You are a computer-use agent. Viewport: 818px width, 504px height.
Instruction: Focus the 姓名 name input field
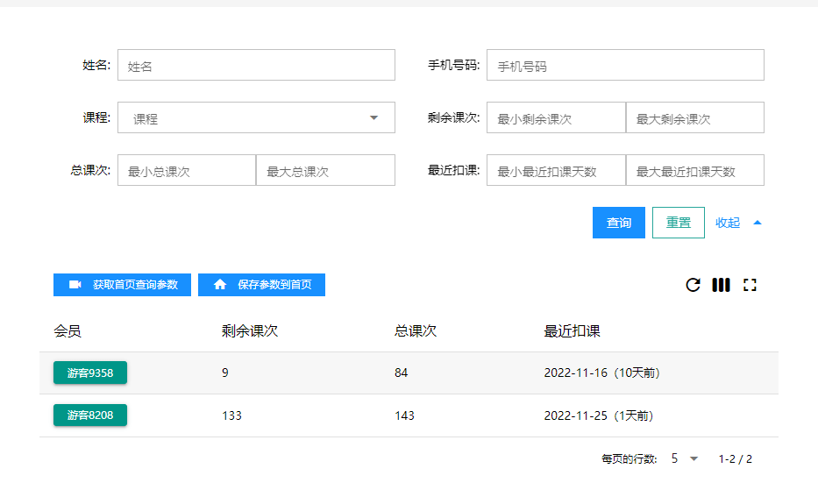coord(256,66)
